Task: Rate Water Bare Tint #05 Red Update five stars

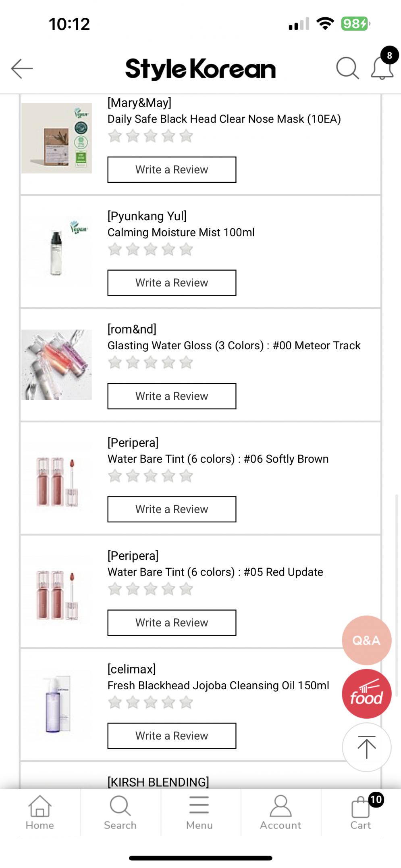Action: [186, 589]
